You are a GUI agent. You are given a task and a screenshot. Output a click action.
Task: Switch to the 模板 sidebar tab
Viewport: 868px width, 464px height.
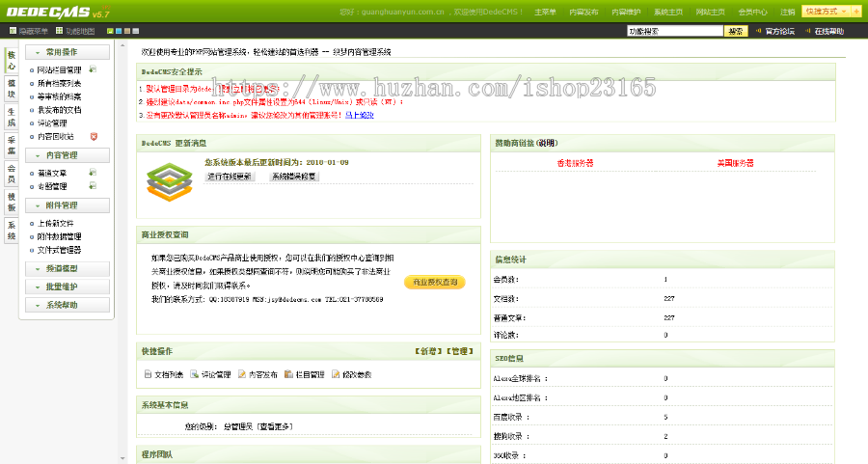[x=12, y=203]
